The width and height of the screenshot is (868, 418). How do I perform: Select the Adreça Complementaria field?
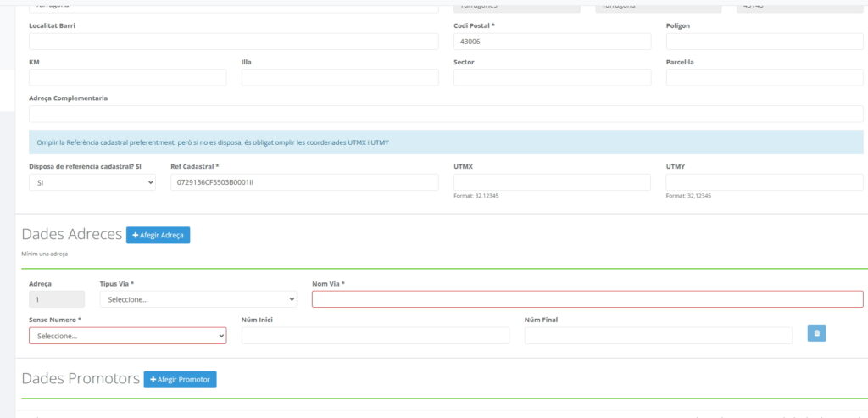[446, 114]
